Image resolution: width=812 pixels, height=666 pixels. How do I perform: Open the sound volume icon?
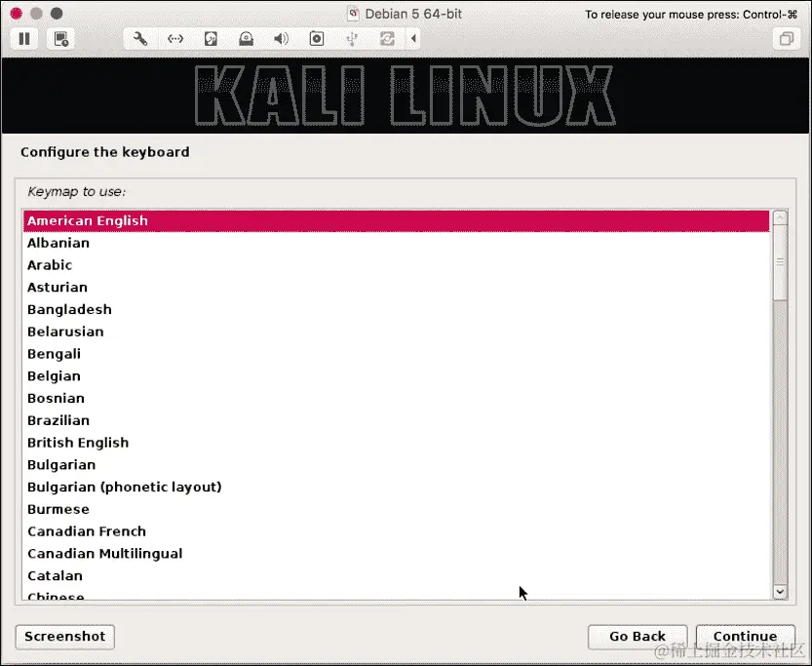click(x=281, y=39)
